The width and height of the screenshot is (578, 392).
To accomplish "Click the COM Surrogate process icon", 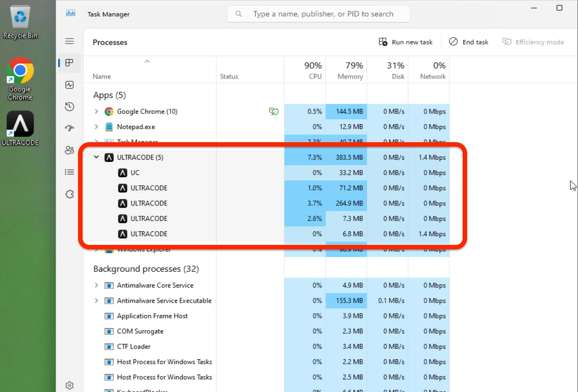I will [109, 331].
